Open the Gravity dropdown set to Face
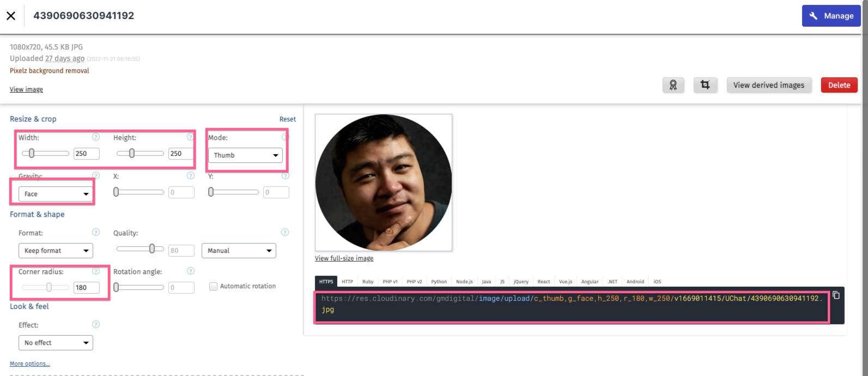868x376 pixels. (56, 194)
